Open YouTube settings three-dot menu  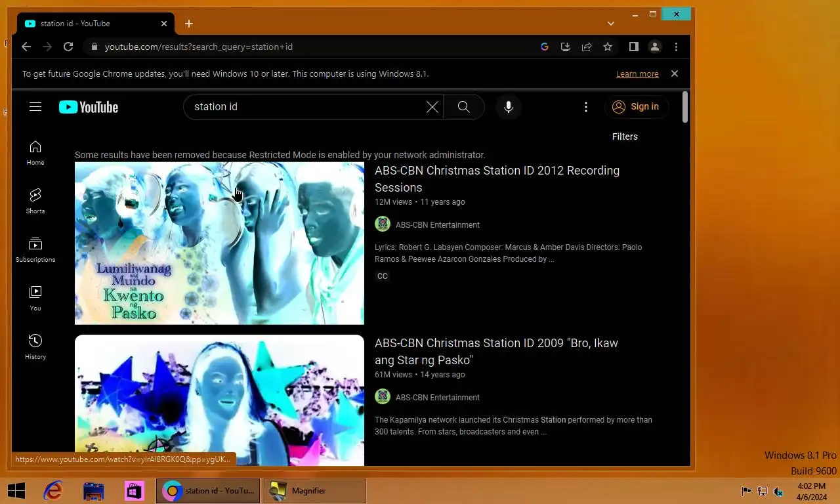[x=586, y=107]
